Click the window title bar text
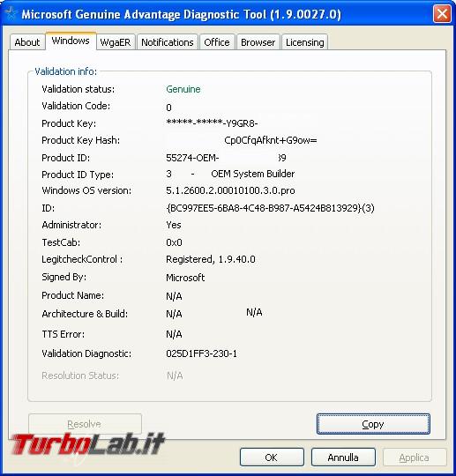 pos(182,14)
